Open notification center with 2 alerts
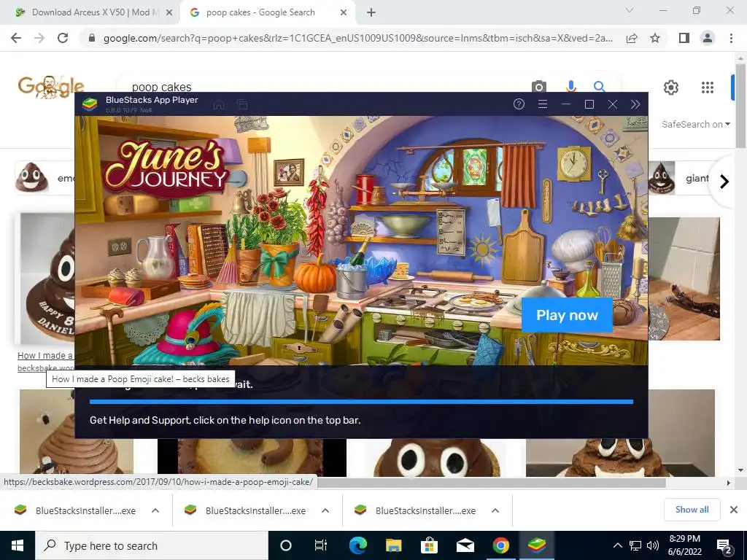 (724, 547)
